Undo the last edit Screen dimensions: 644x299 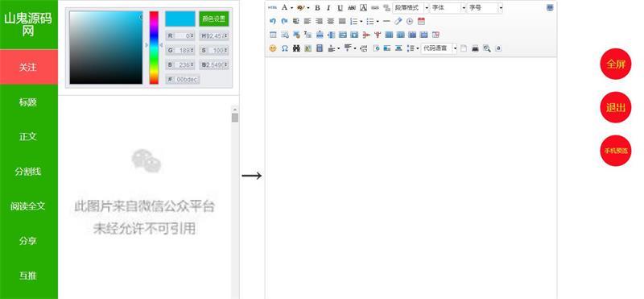point(273,22)
